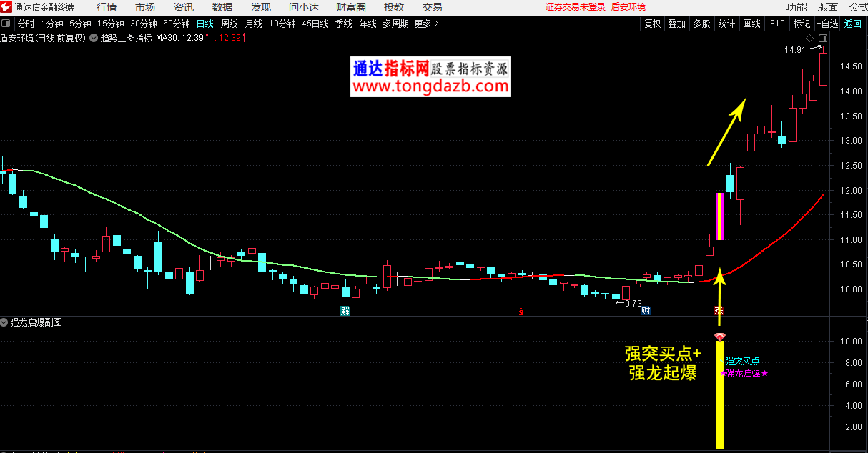Viewport: 868px width, 453px height.
Task: Open the 交易 menu
Action: [x=433, y=7]
